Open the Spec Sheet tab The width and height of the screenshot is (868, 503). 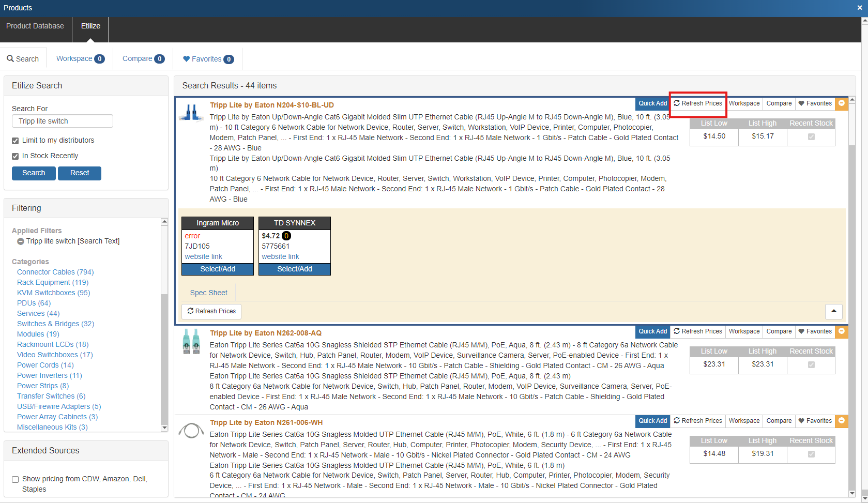pyautogui.click(x=209, y=293)
